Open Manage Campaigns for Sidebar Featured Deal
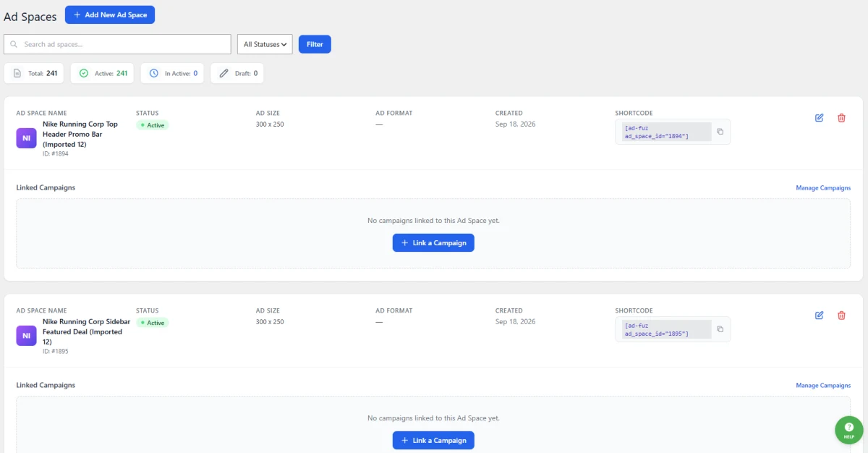 (x=823, y=386)
